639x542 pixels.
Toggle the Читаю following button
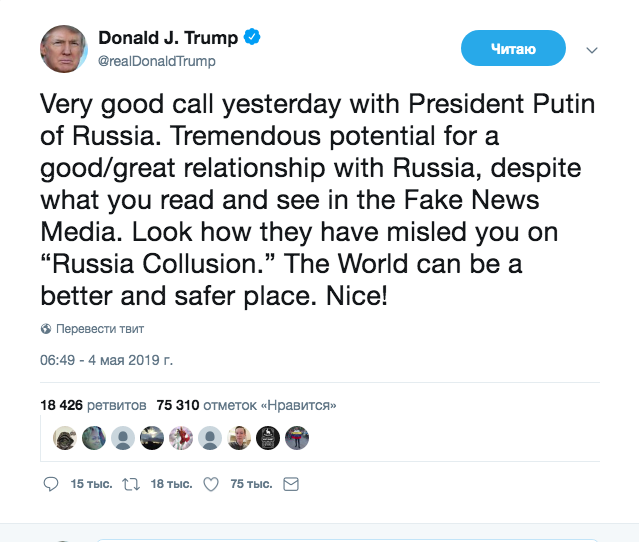point(513,48)
